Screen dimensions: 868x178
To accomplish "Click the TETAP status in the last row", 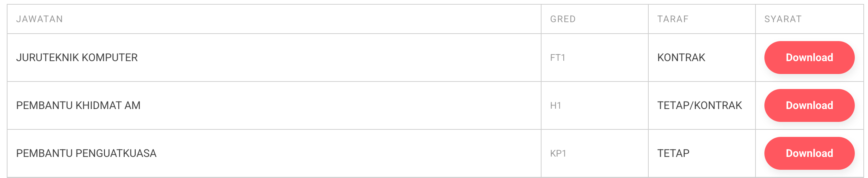I will (x=673, y=153).
